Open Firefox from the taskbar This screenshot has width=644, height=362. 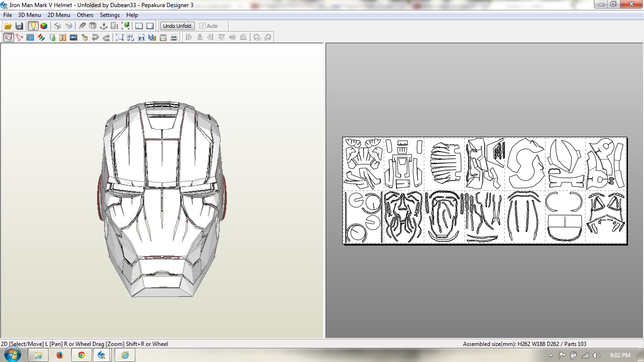tap(60, 355)
